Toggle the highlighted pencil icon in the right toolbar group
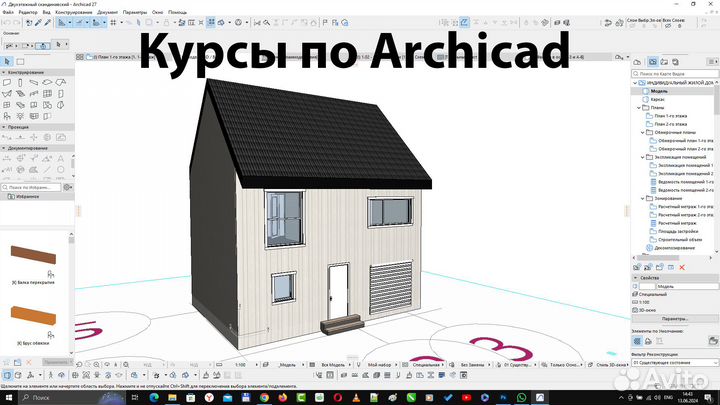Viewport: 720px width, 405px height. pos(464,22)
